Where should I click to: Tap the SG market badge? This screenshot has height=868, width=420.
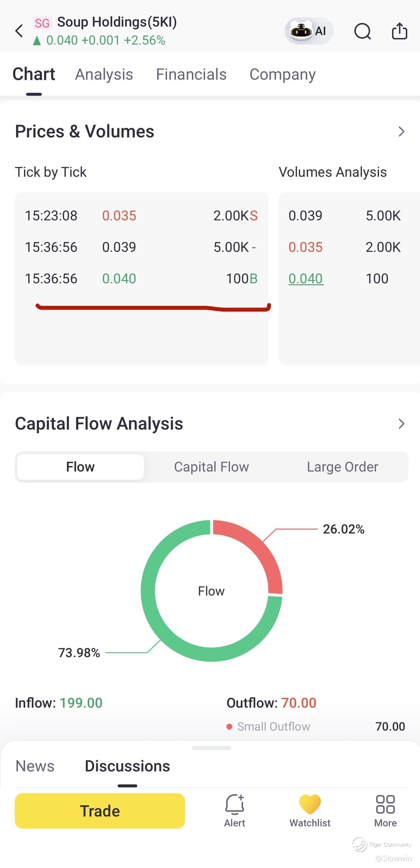click(42, 23)
